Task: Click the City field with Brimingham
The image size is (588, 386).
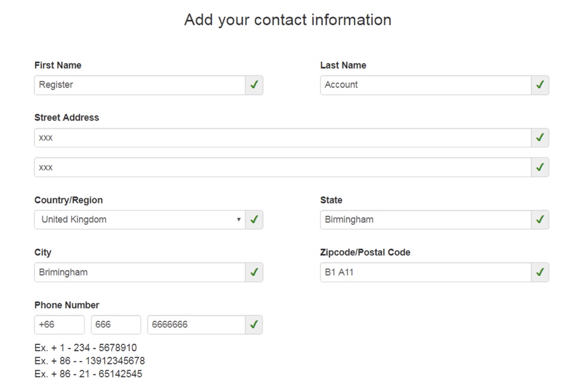Action: pyautogui.click(x=140, y=272)
